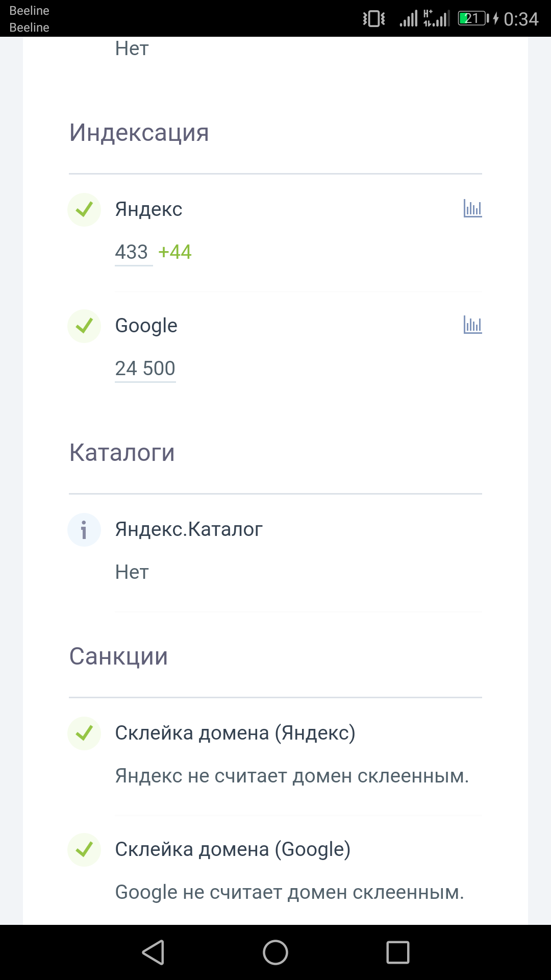The height and width of the screenshot is (980, 551).
Task: Select the Яндекс.Каталог row label
Action: [x=189, y=529]
